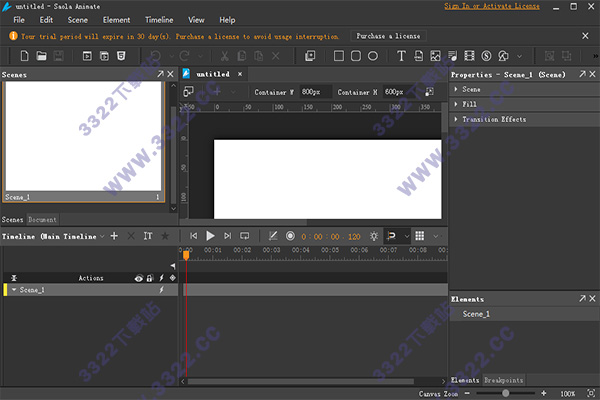Open the shapes library icon
This screenshot has width=600, height=400.
[x=503, y=56]
